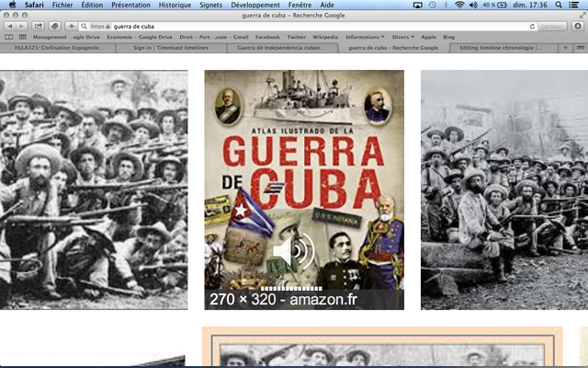Open the Présentation menu
This screenshot has width=588, height=368.
coord(130,5)
